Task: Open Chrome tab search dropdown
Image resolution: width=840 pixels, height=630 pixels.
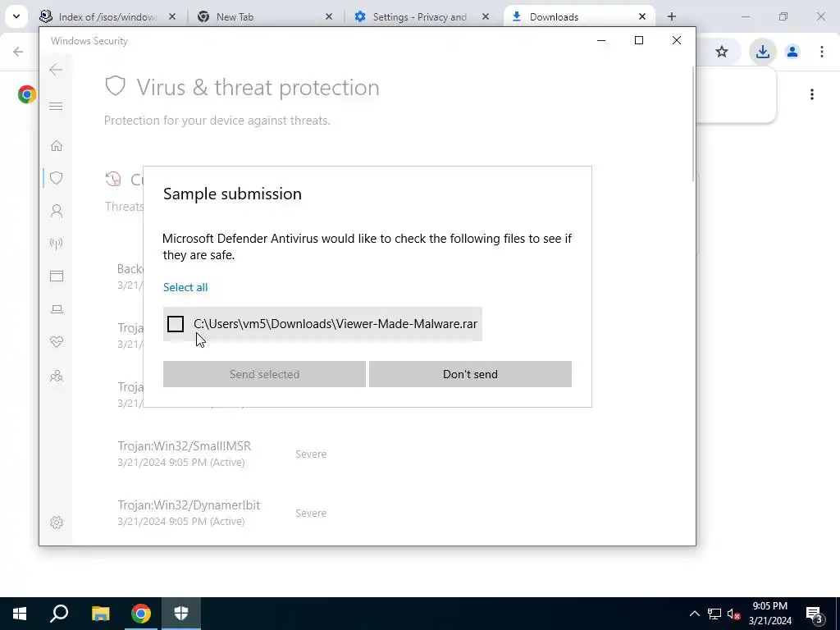Action: [16, 16]
